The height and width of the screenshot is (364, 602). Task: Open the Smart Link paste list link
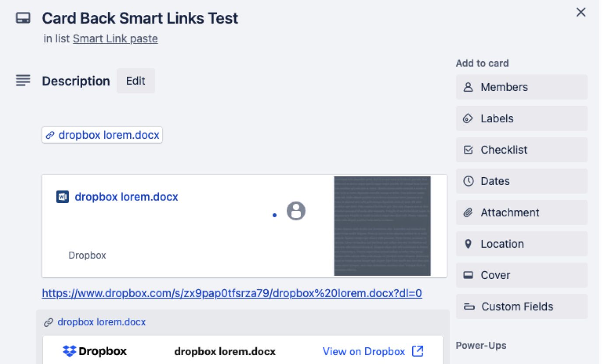point(115,38)
